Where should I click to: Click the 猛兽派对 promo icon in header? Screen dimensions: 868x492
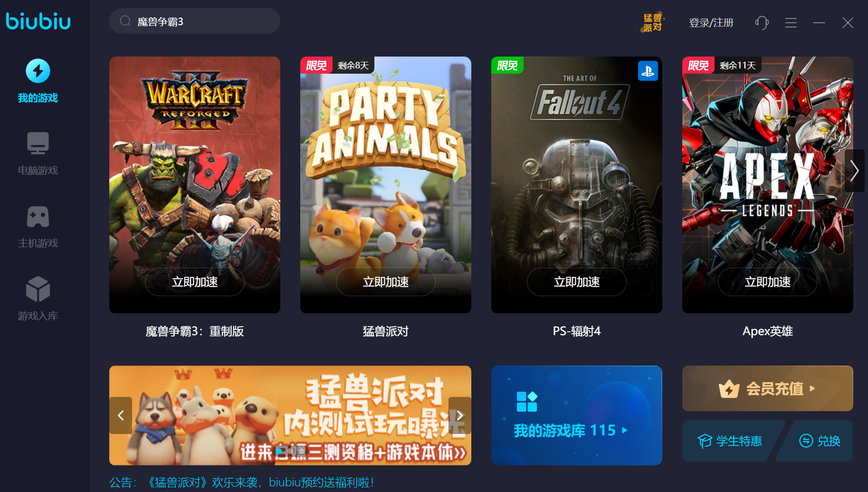pos(652,22)
